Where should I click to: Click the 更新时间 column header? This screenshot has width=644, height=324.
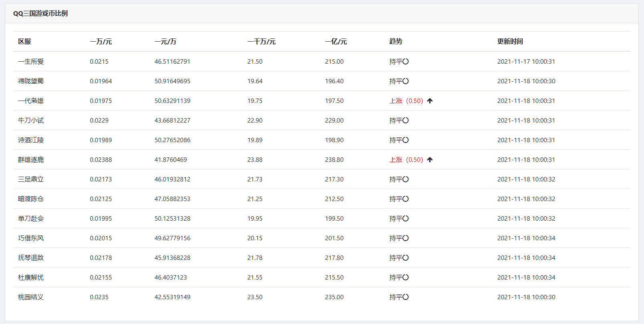(x=510, y=42)
